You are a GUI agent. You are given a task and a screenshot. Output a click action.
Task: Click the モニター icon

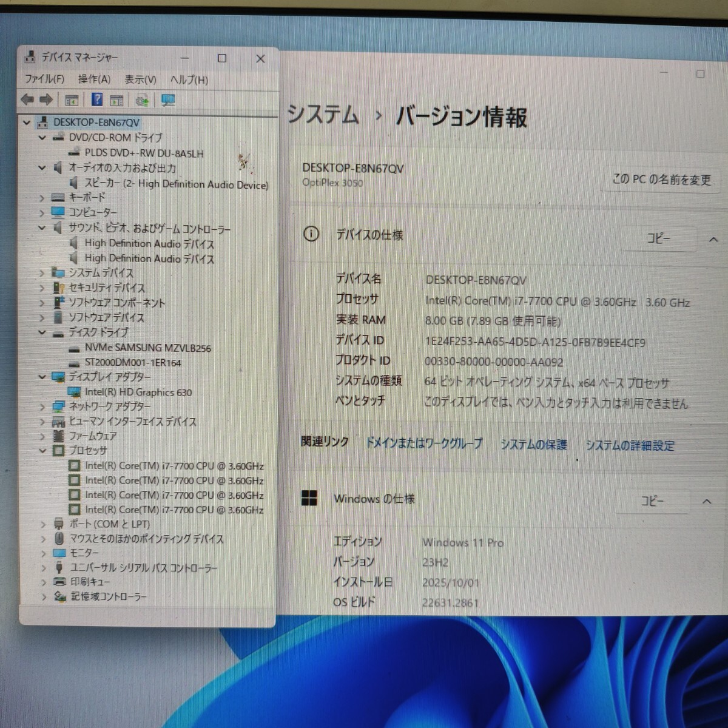click(x=59, y=553)
